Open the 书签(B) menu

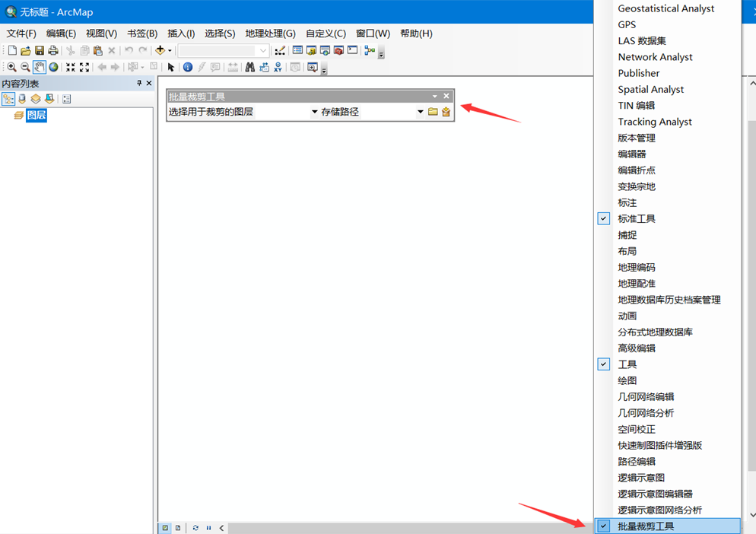click(142, 33)
